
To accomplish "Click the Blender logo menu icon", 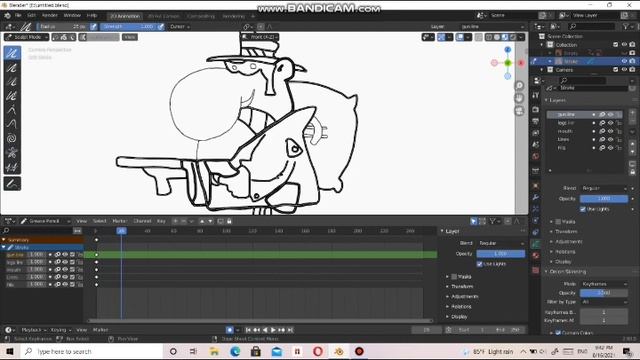I will tap(7, 16).
